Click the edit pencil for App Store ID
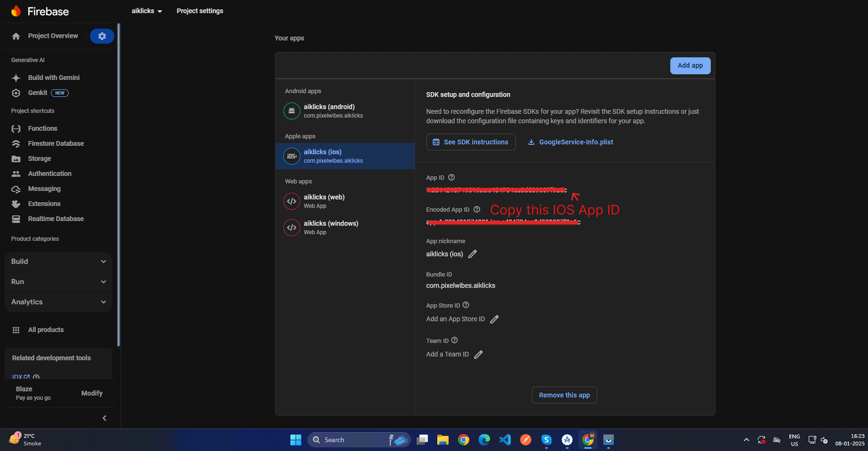 [x=494, y=319]
